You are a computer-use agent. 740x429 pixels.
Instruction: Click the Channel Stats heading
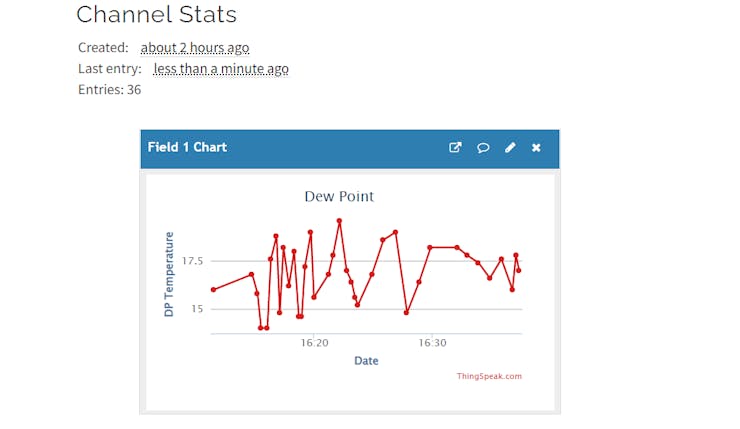point(157,15)
